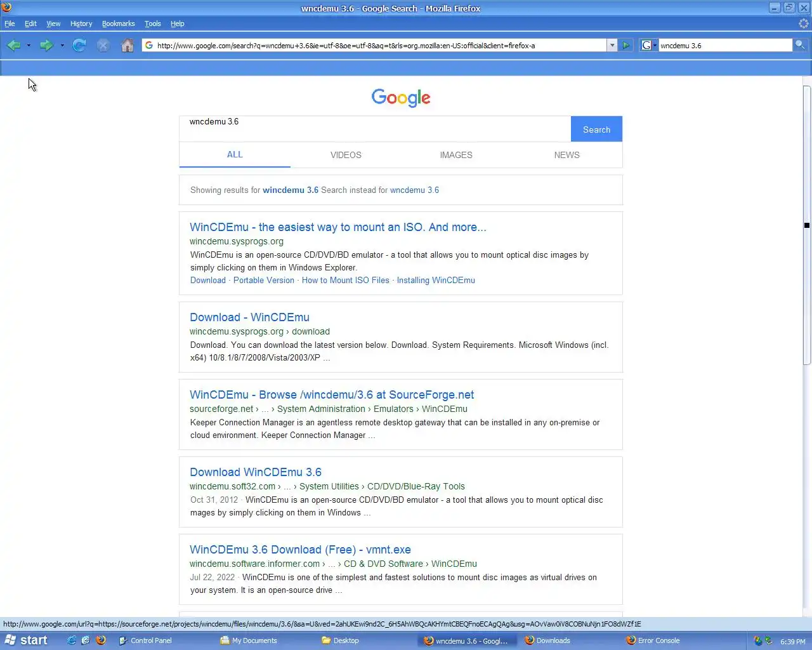Launch Firefox from quick launch

coord(100,640)
